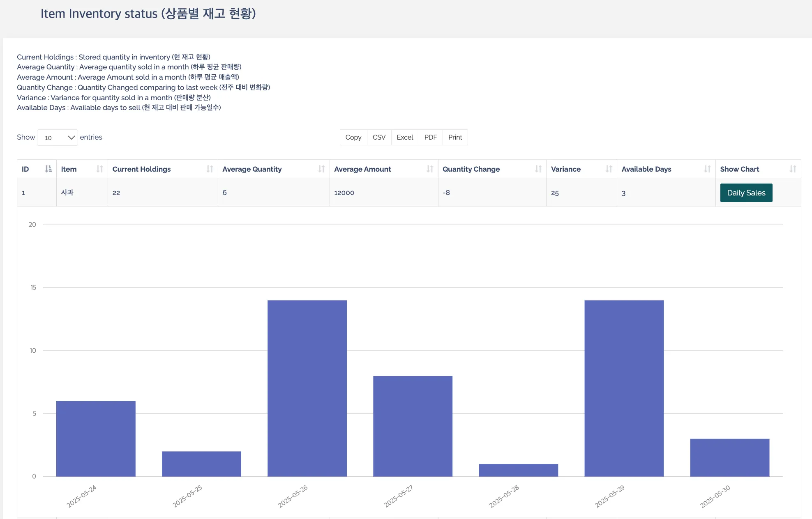Export the table as PDF
This screenshot has height=519, width=812.
pyautogui.click(x=430, y=137)
